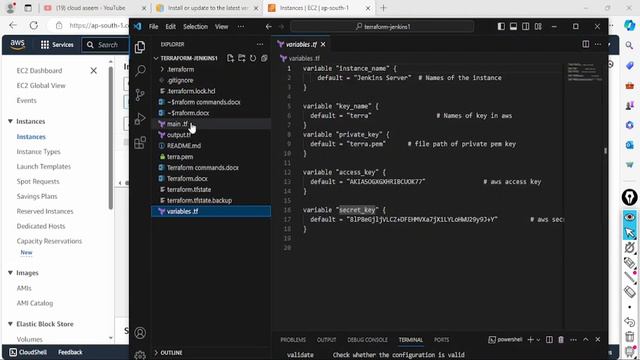Open the Selection menu
640x360 pixels.
click(195, 27)
